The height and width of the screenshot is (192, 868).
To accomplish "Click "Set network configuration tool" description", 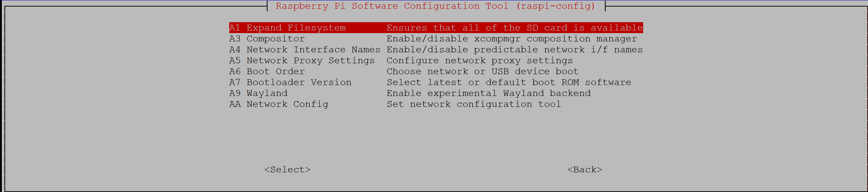I will click(x=474, y=104).
